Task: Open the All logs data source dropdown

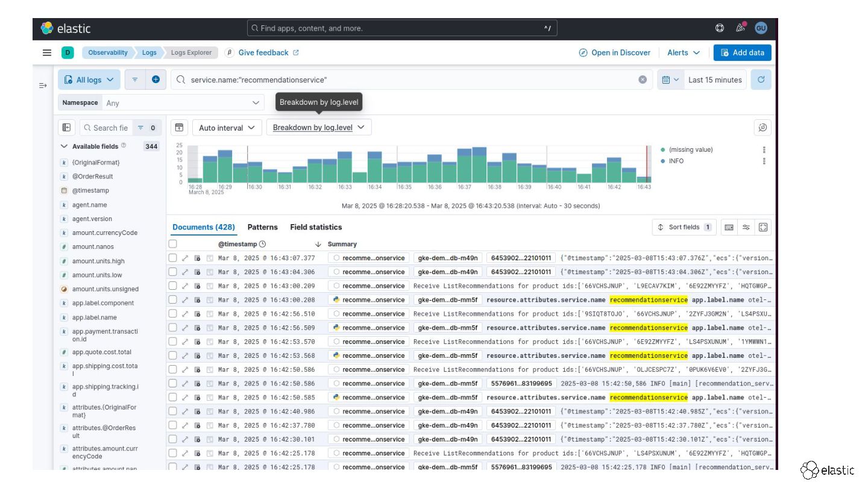Action: (89, 80)
